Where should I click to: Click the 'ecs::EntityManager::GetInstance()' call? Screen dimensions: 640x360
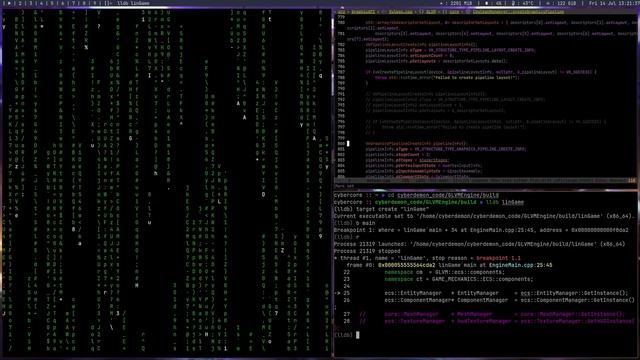tap(574, 293)
